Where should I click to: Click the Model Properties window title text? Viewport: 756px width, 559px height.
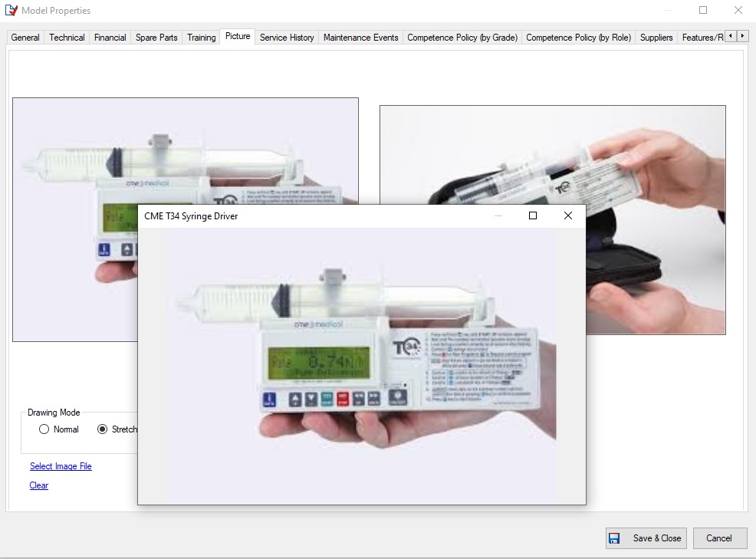pyautogui.click(x=56, y=11)
